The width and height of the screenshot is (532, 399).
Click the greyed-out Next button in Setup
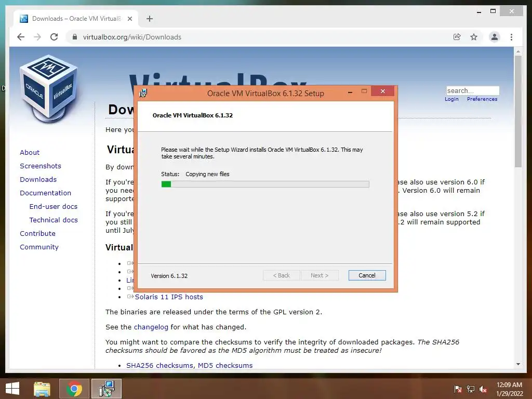[x=320, y=275]
